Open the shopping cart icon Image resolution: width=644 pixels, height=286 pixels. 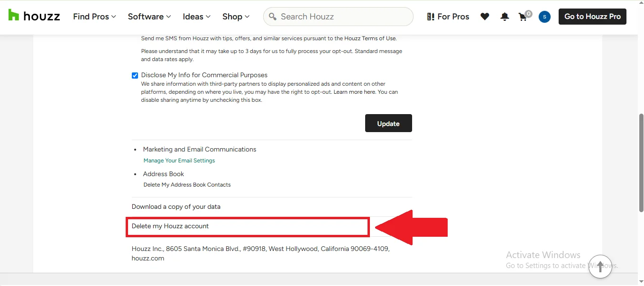[523, 17]
